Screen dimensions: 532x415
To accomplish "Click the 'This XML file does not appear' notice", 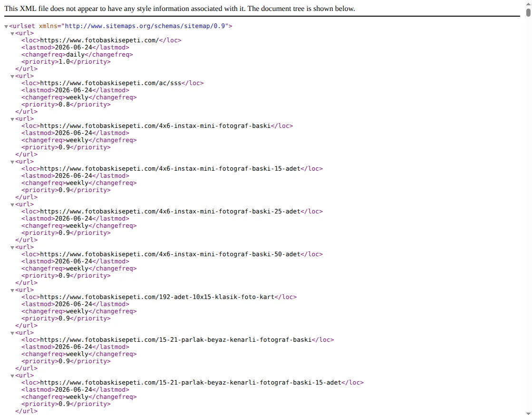I will coord(180,9).
